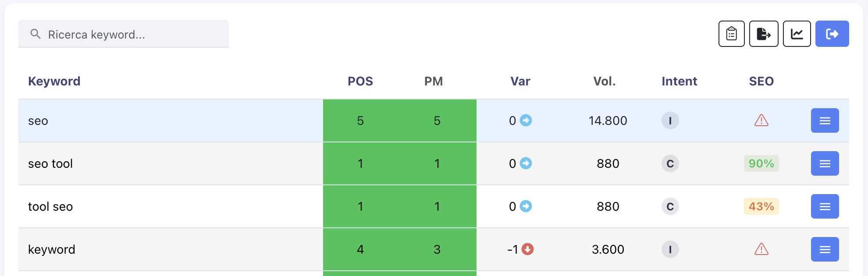
Task: Focus the 'Ricerca keyword...' search field
Action: pyautogui.click(x=132, y=34)
